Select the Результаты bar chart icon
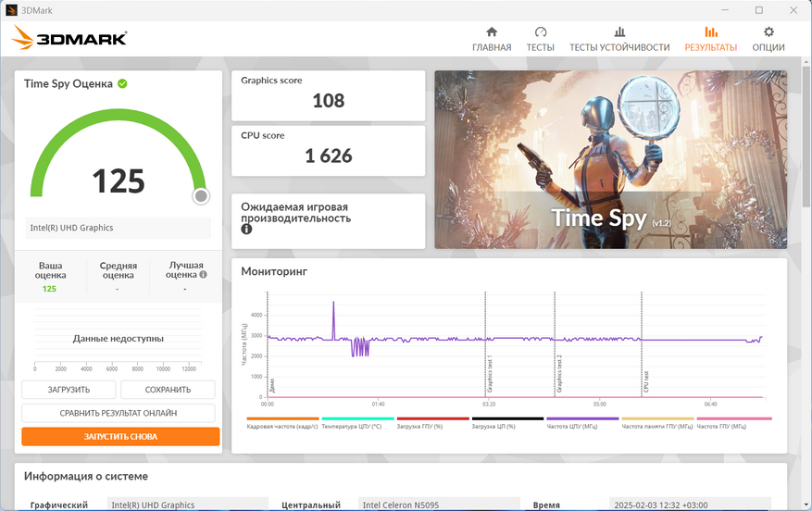 711,32
